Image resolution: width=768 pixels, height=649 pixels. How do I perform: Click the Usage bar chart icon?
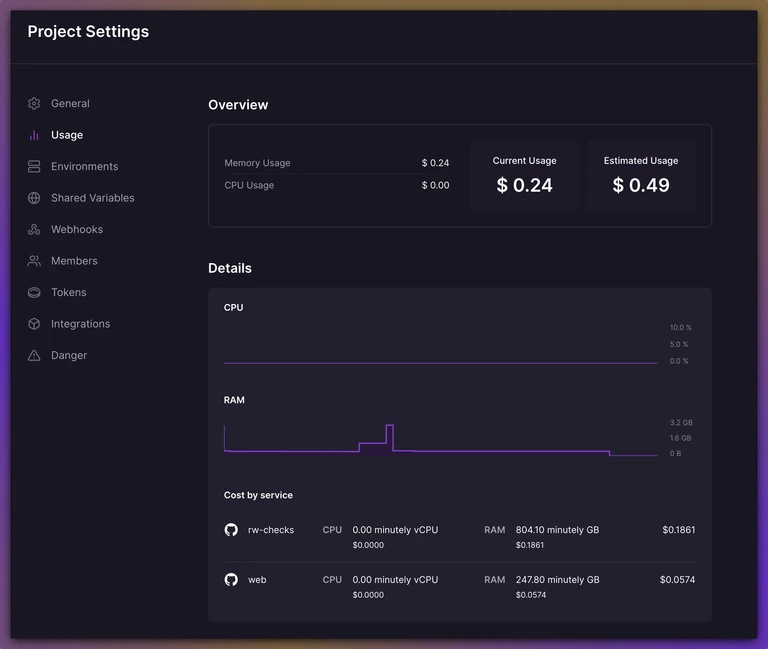click(x=34, y=135)
